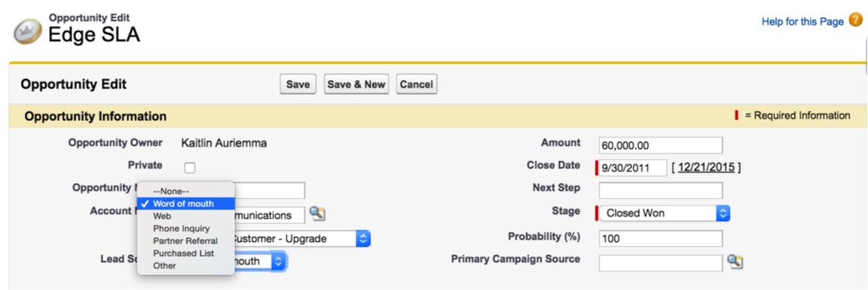Screen dimensions: 868x290
Task: Click the help question mark icon
Action: 856,22
